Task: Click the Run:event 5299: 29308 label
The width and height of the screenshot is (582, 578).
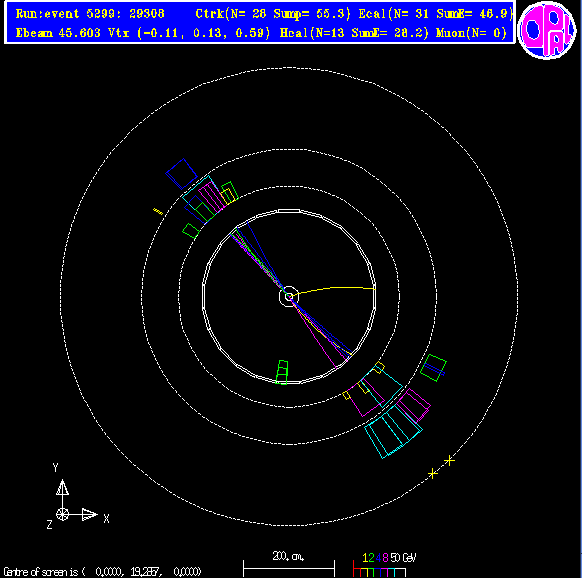Action: [90, 14]
